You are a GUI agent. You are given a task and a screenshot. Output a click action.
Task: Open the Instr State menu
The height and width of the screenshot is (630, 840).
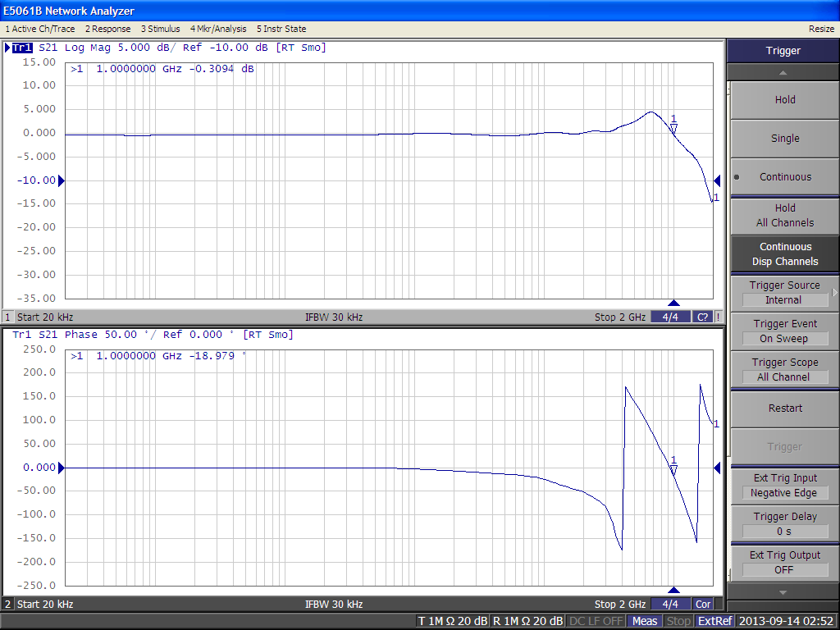point(281,29)
